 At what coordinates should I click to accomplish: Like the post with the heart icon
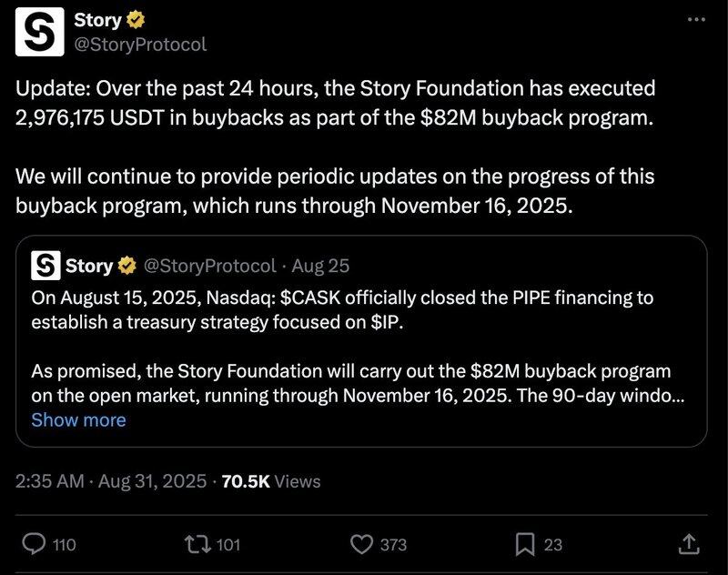361,544
